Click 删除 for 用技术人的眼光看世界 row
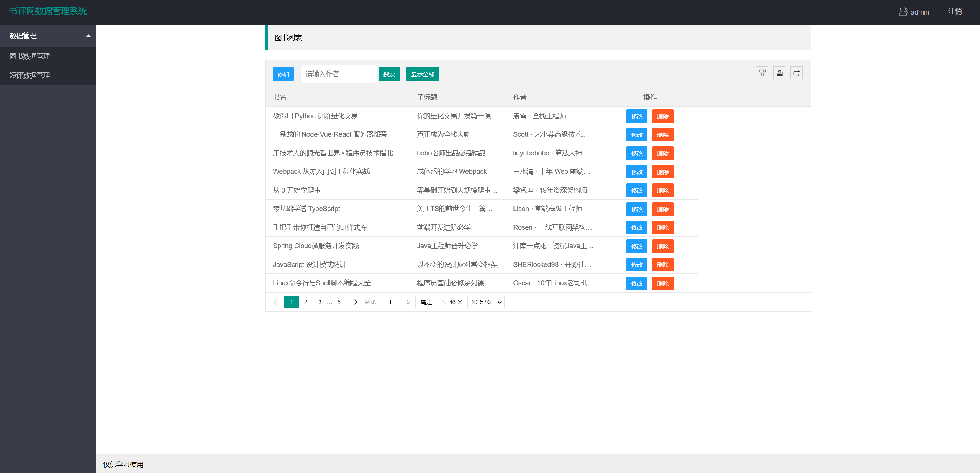 point(663,153)
